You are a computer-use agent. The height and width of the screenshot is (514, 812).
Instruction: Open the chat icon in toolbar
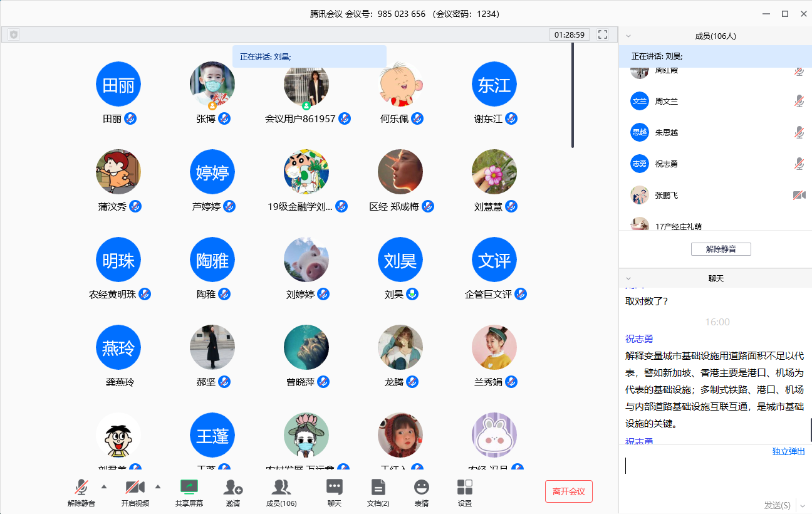[335, 487]
